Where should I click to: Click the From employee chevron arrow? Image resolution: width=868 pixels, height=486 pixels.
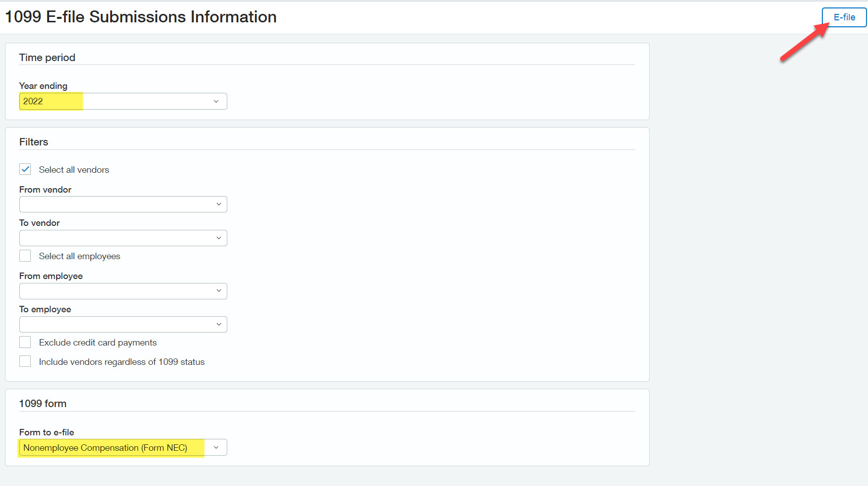pos(218,291)
